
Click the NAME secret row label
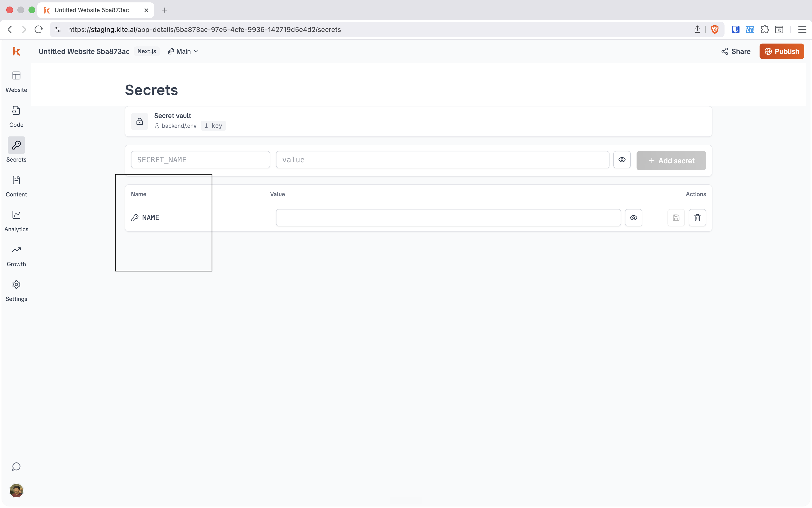[150, 218]
